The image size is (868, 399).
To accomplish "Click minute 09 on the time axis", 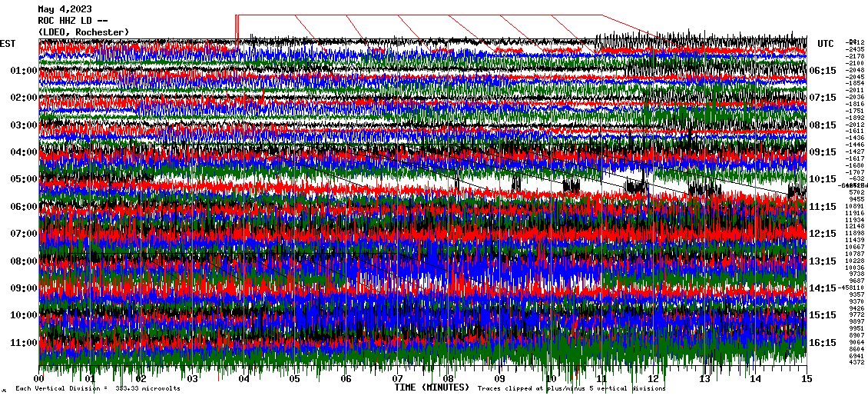I will [499, 379].
